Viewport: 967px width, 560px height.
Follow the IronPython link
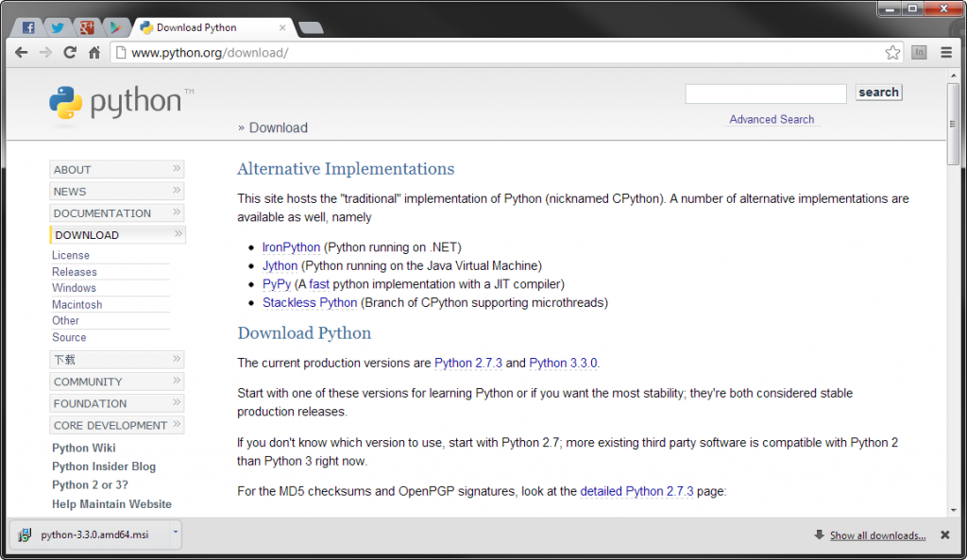coord(291,247)
